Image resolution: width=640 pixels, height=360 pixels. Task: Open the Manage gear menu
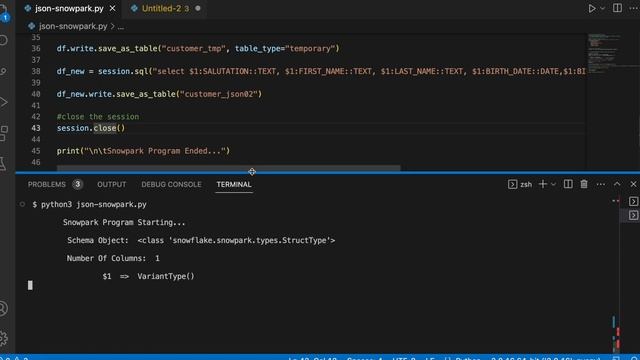pos(4,338)
